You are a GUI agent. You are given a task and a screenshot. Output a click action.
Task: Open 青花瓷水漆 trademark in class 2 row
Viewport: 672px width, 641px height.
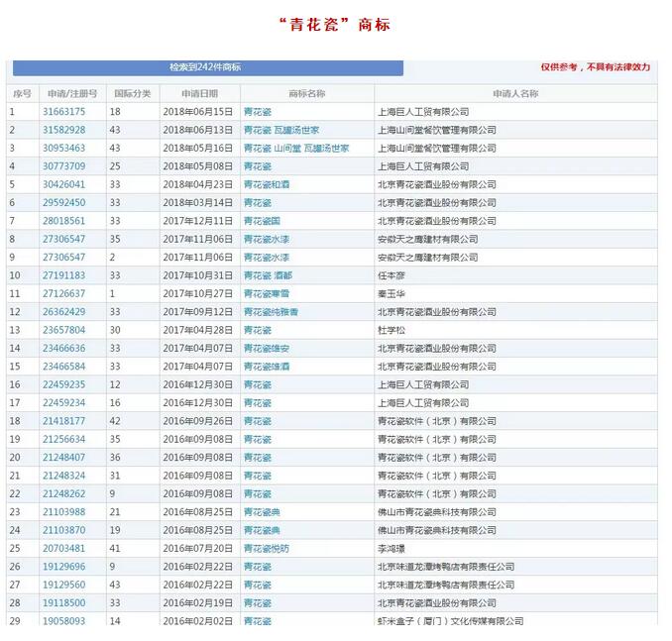[267, 258]
